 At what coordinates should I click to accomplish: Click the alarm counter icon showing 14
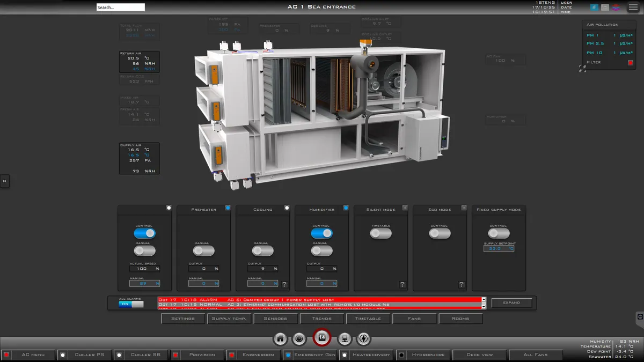[x=322, y=338]
